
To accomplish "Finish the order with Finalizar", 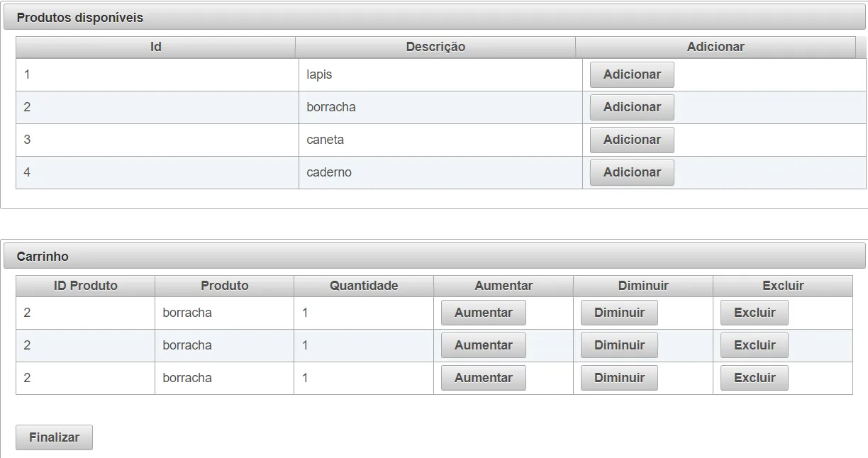I will click(54, 437).
